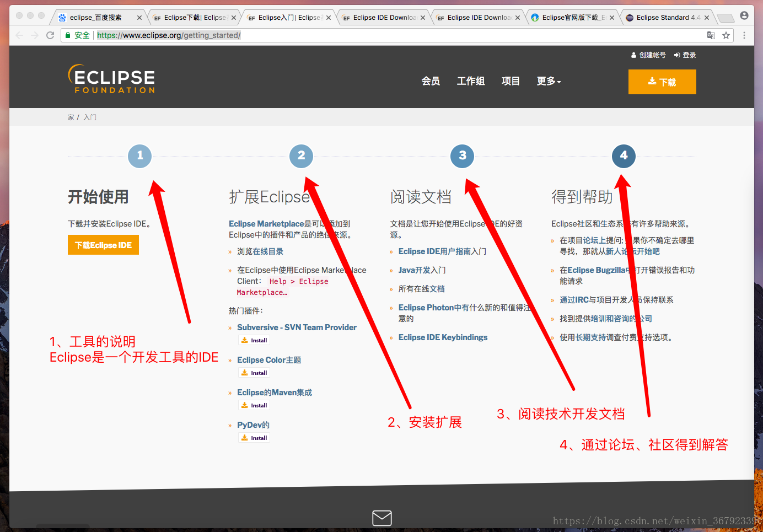The image size is (763, 532).
Task: Click the Help > Eclipse Marketplace code text
Action: [x=283, y=287]
